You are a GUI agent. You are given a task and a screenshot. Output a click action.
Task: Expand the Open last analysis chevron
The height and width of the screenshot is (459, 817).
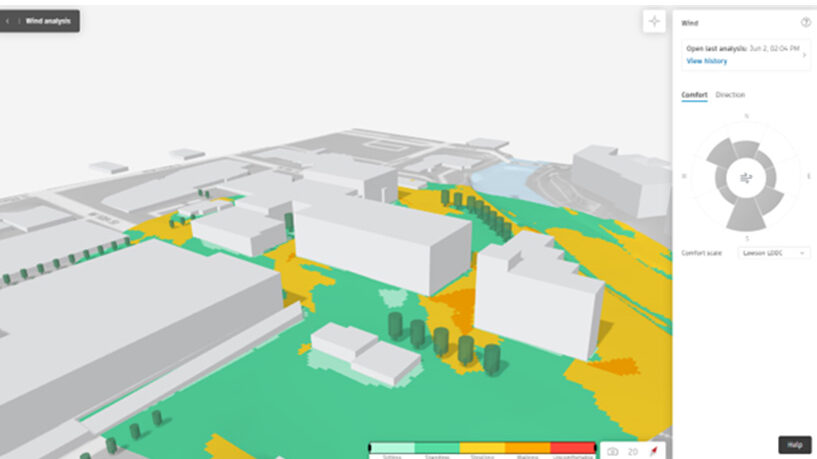click(804, 54)
